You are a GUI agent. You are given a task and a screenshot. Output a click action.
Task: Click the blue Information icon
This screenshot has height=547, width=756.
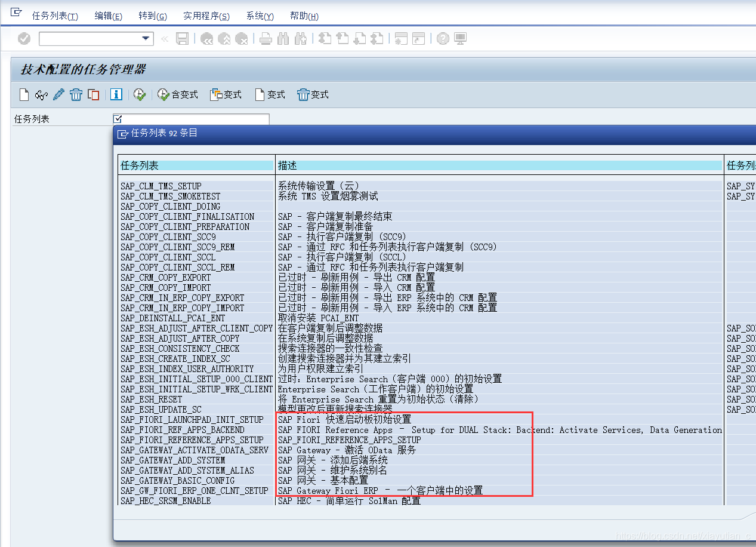tap(116, 94)
